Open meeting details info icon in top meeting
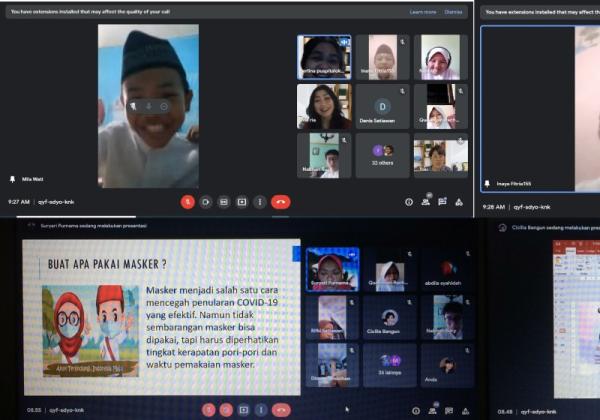The image size is (600, 420). pos(409,202)
